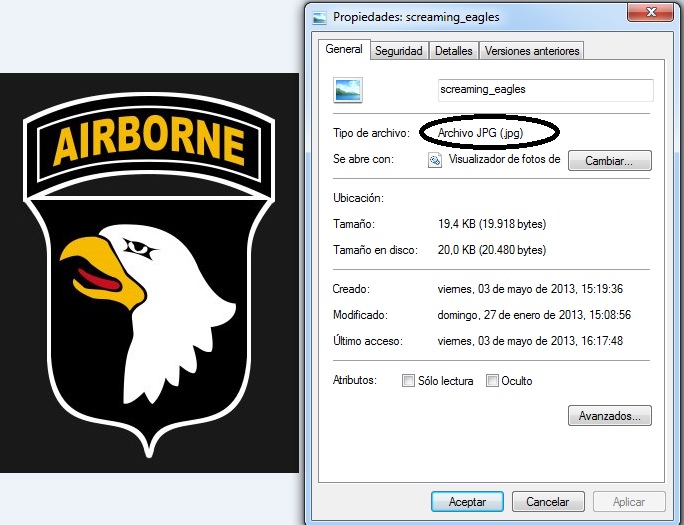Toggle the Oculto attribute checkbox
The width and height of the screenshot is (684, 525).
coord(492,381)
